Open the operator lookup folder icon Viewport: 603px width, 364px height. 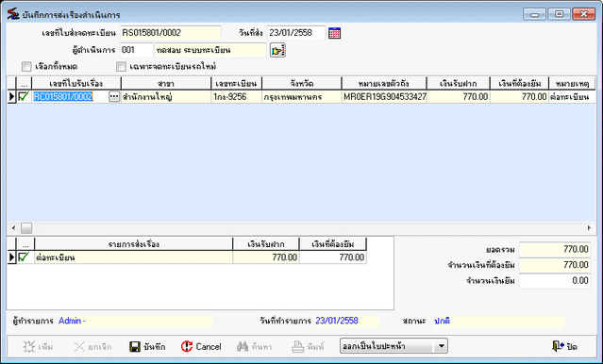pos(277,50)
